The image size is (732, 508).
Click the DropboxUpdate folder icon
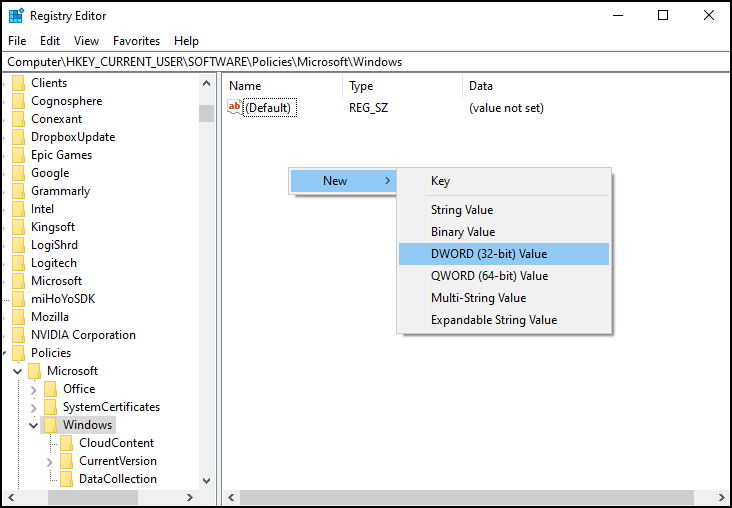[18, 137]
